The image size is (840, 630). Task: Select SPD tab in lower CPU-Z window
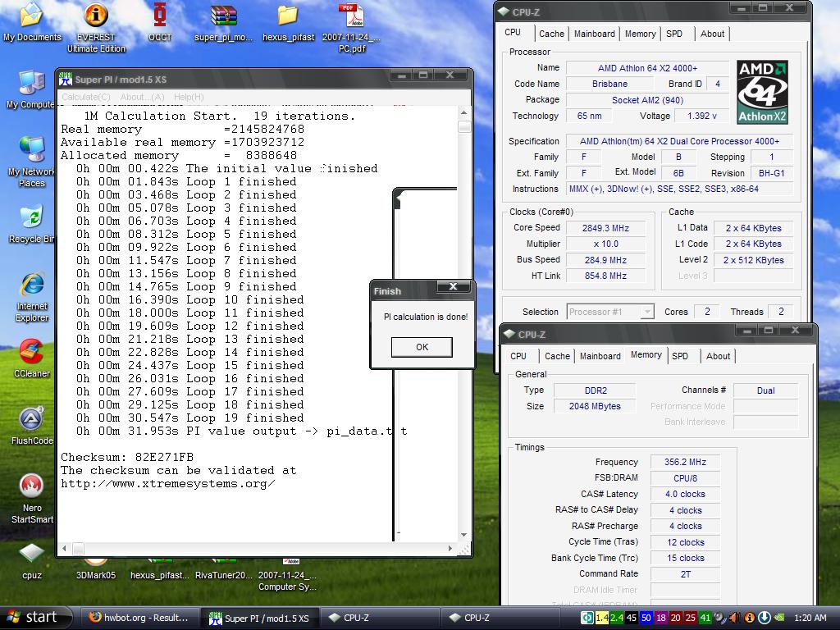[680, 356]
